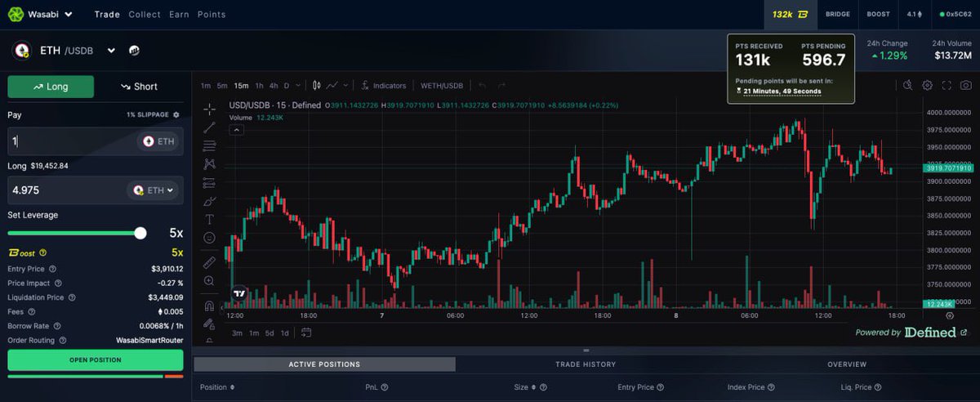
Task: Select the ruler measure tool
Action: point(210,262)
